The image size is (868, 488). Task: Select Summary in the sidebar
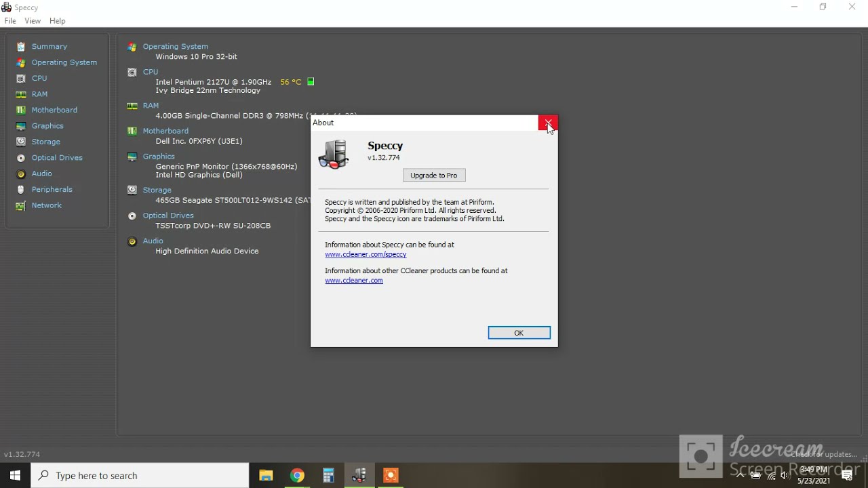pos(50,47)
